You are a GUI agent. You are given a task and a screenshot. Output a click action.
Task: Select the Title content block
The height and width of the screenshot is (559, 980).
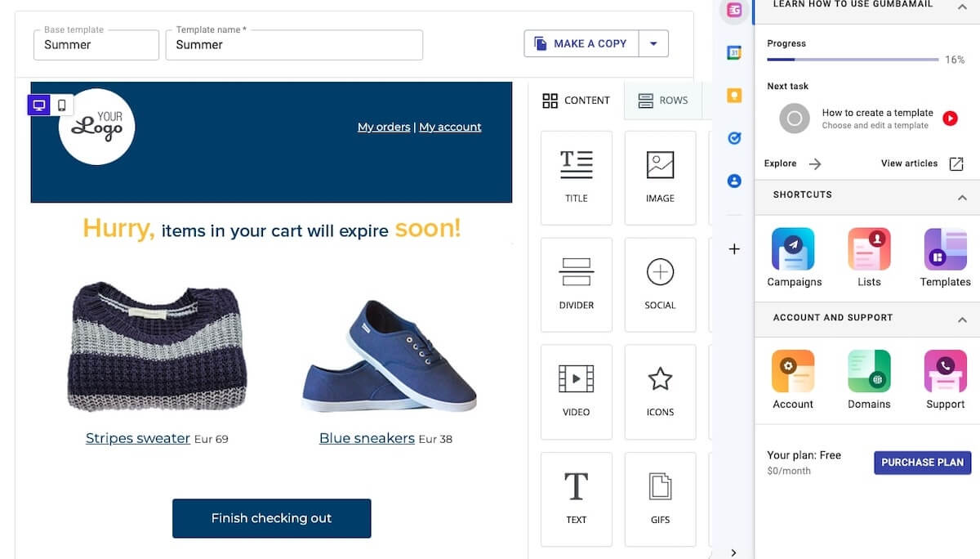point(576,177)
